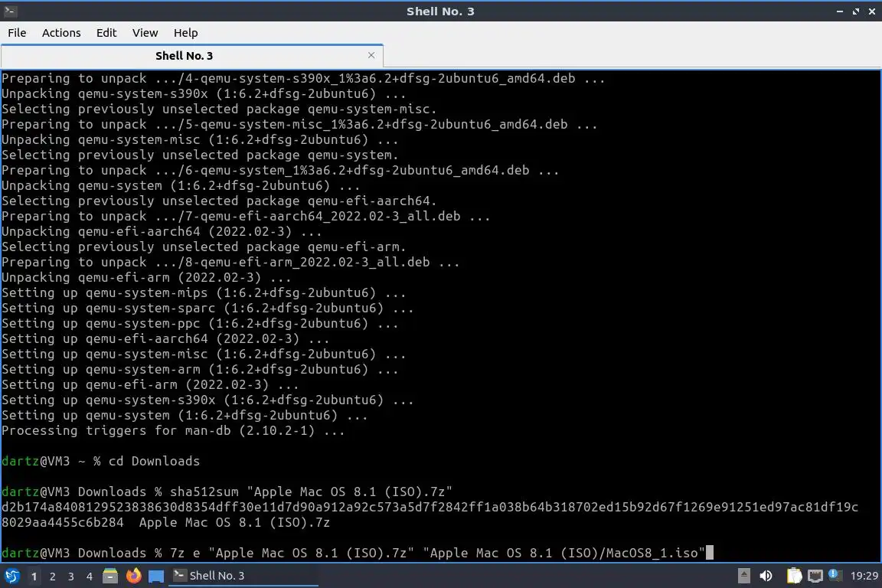Click the 19:29 taskbar clock
This screenshot has width=882, height=588.
pos(864,576)
